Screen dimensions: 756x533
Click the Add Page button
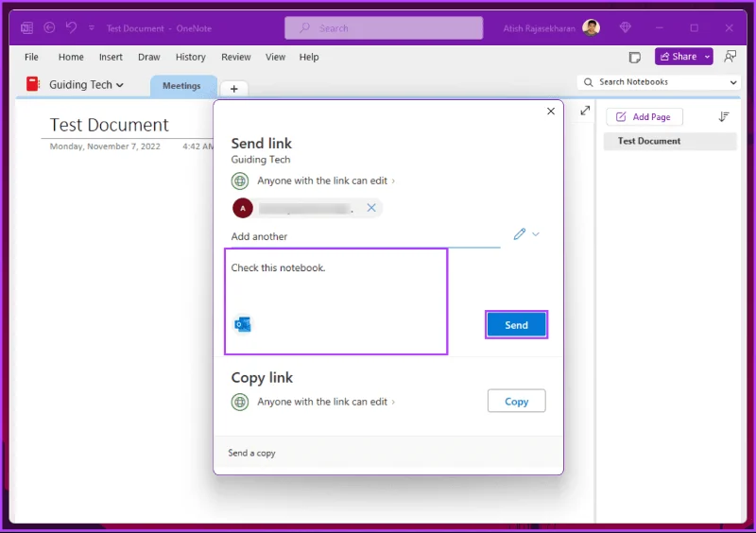point(644,117)
